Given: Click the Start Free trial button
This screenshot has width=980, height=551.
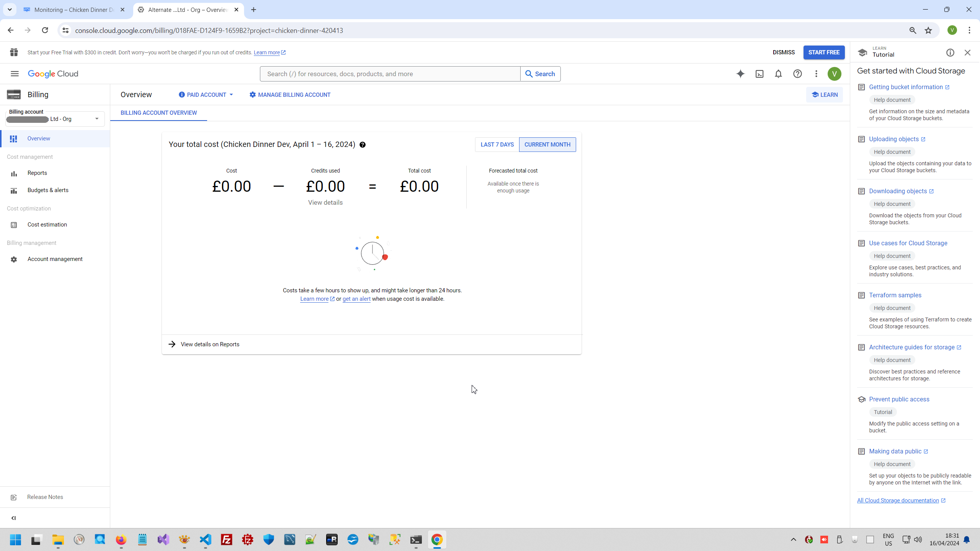Looking at the screenshot, I should tap(824, 52).
